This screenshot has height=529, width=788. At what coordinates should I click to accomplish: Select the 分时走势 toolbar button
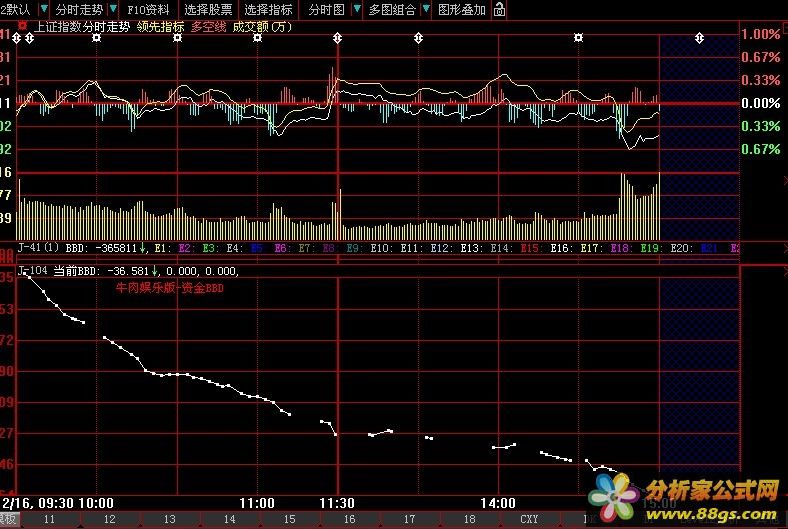coord(79,10)
